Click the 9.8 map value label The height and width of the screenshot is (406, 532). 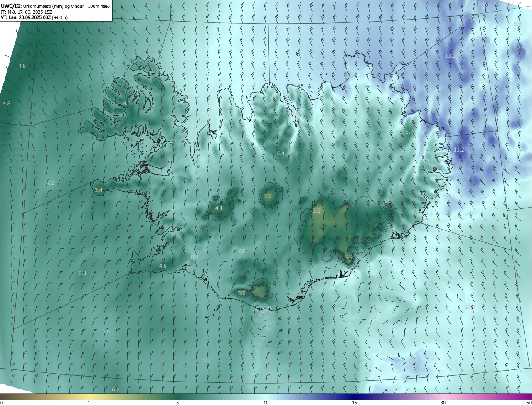pyautogui.click(x=484, y=81)
